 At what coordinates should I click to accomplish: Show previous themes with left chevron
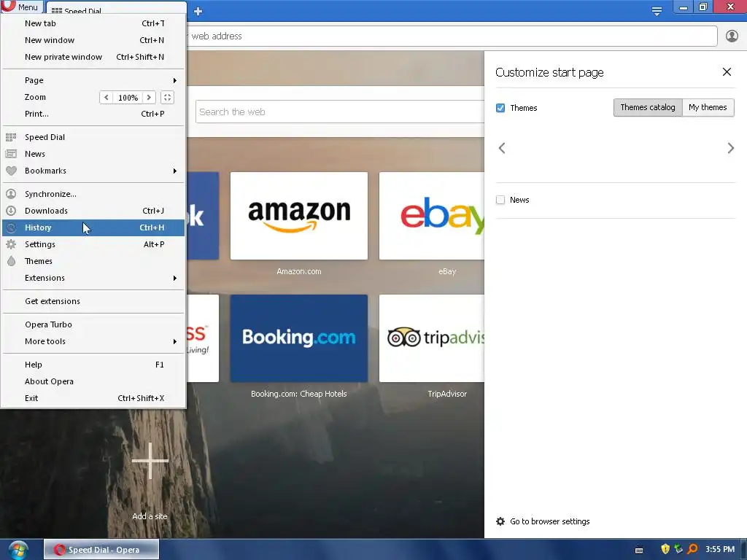[x=502, y=148]
